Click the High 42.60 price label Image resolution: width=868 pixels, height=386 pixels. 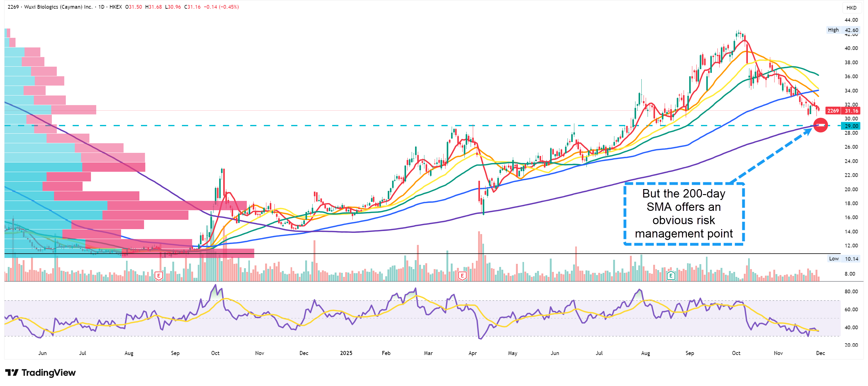pyautogui.click(x=843, y=30)
